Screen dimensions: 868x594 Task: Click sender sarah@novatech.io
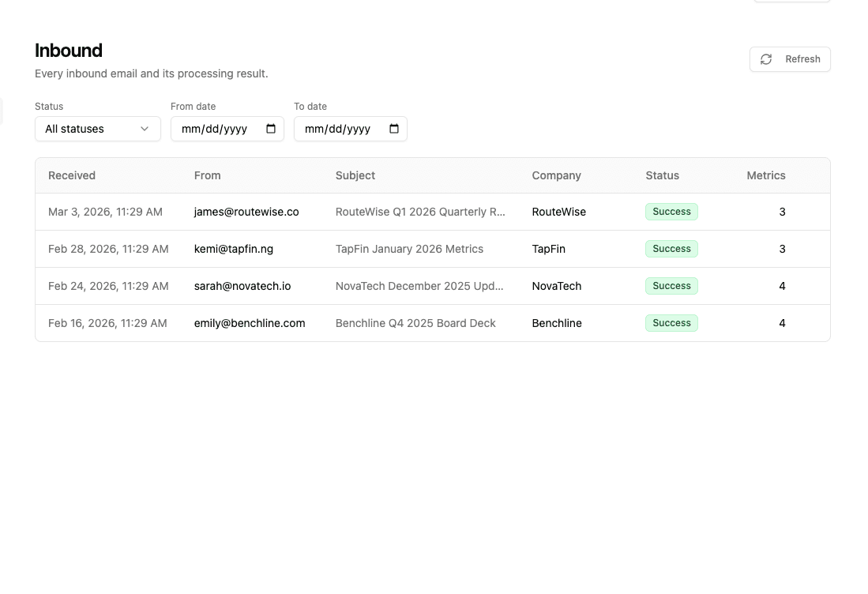242,286
